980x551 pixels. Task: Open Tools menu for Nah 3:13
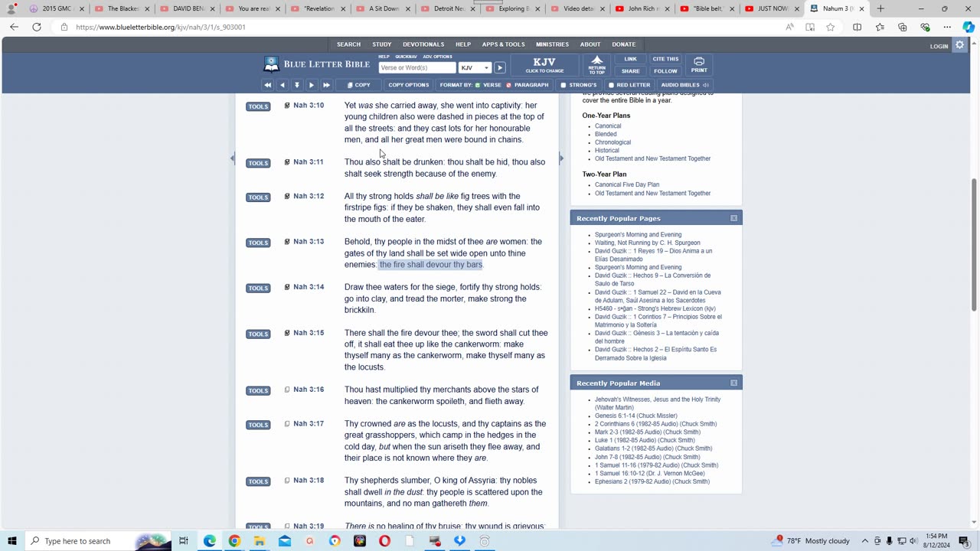(x=258, y=243)
